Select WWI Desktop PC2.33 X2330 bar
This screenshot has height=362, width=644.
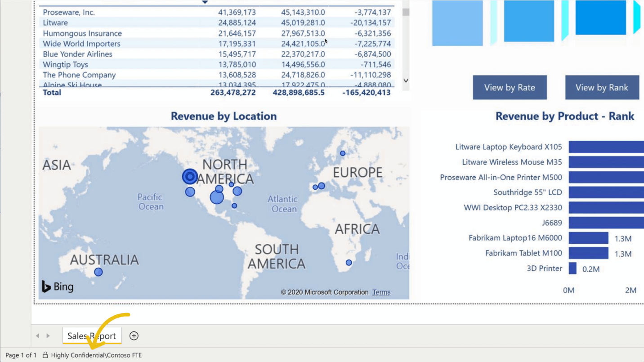[606, 207]
